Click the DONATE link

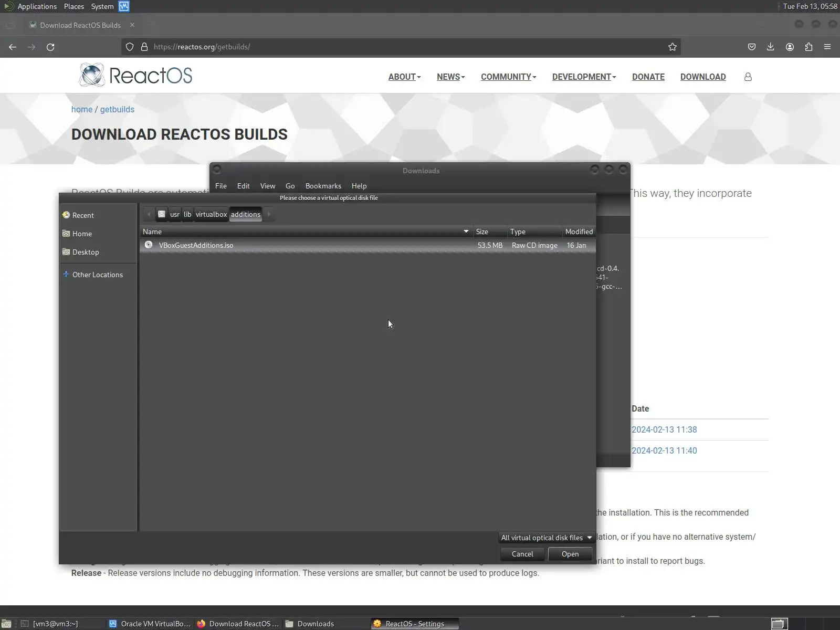click(648, 77)
